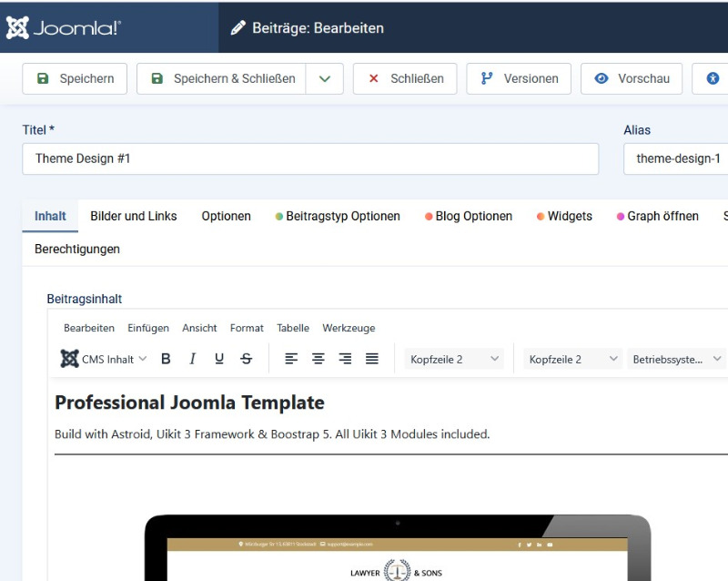Viewport: 728px width, 581px height.
Task: Click the Build with Astroid paragraph text
Action: 272,434
